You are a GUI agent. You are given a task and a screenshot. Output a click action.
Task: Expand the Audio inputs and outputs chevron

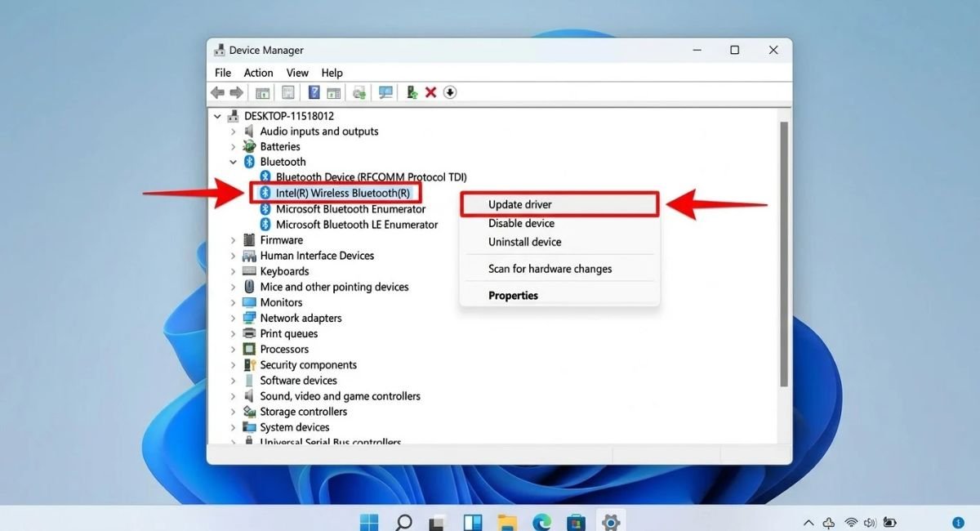tap(233, 132)
